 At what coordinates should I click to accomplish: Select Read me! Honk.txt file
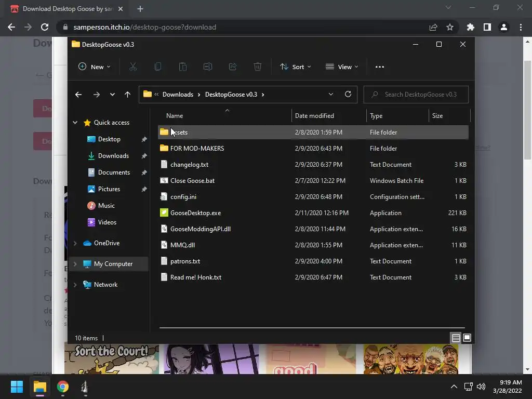pyautogui.click(x=313, y=277)
